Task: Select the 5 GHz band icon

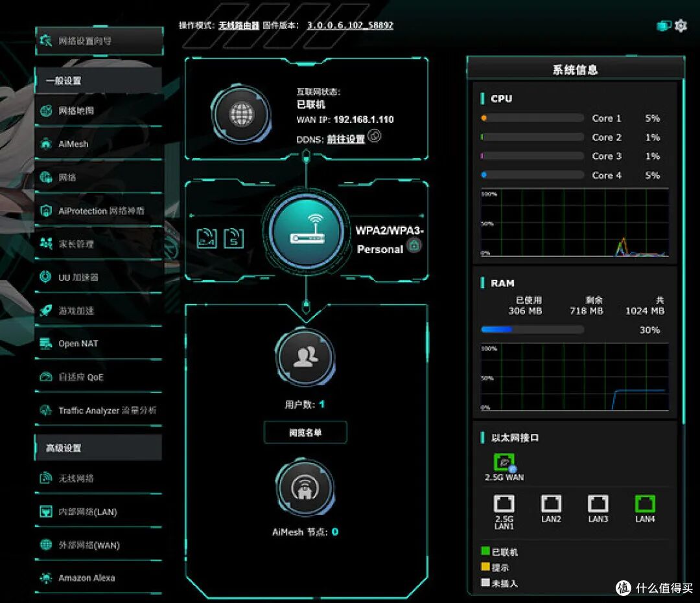Action: point(234,238)
